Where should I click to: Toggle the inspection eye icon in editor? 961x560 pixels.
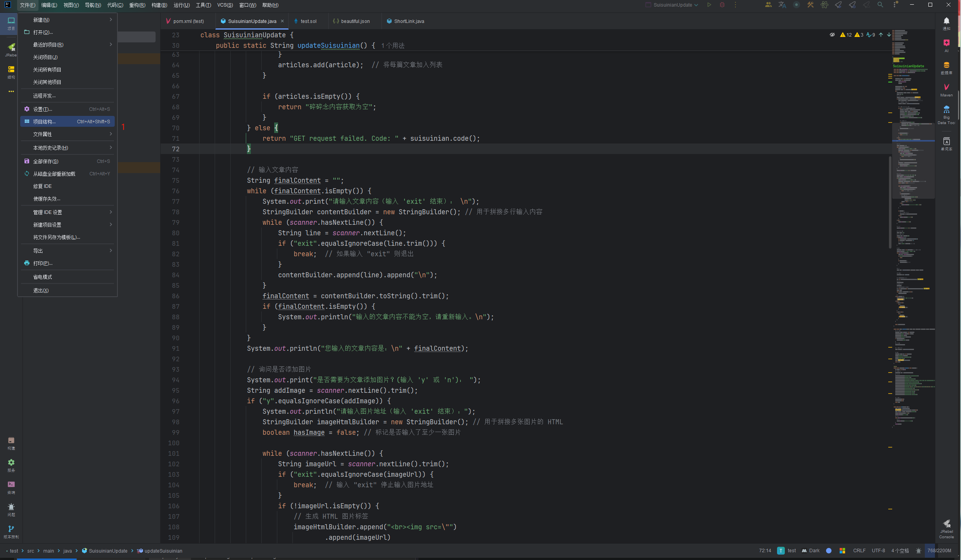(832, 35)
